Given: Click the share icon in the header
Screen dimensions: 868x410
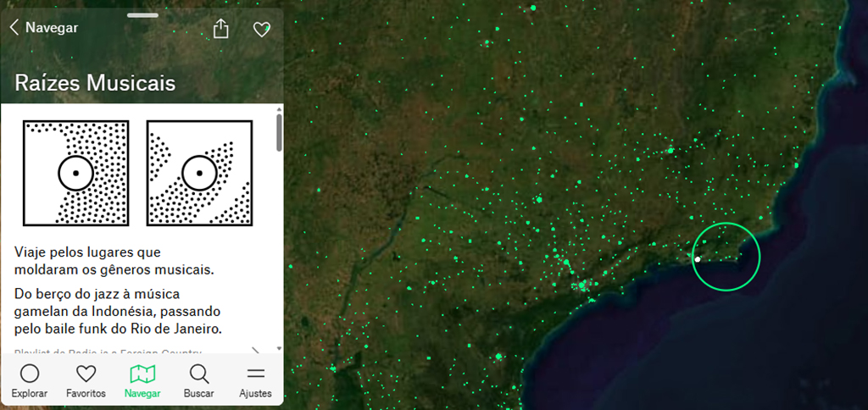Looking at the screenshot, I should coord(221,29).
